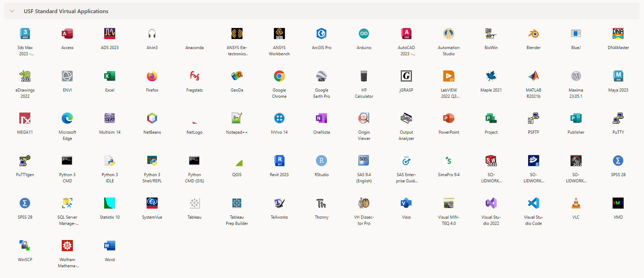Screen dimensions: 644x278
Task: Launch Python 3 IDLE
Action: coord(110,161)
